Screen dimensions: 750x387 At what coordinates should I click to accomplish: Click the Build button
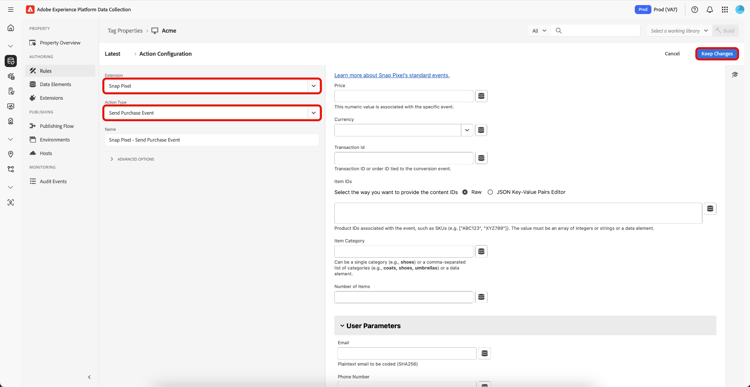725,31
